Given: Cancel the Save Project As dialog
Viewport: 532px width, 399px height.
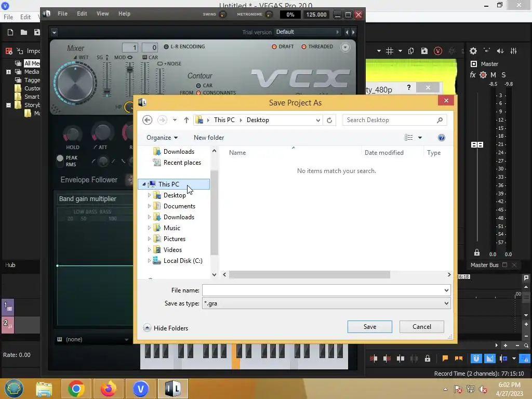Looking at the screenshot, I should point(422,327).
